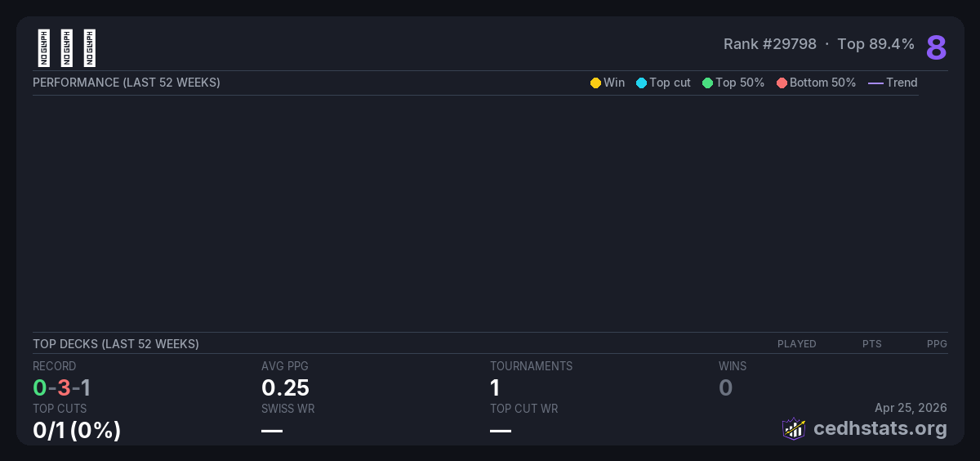The image size is (980, 461).
Task: Select the cyan Top cut legend marker
Action: click(x=641, y=83)
